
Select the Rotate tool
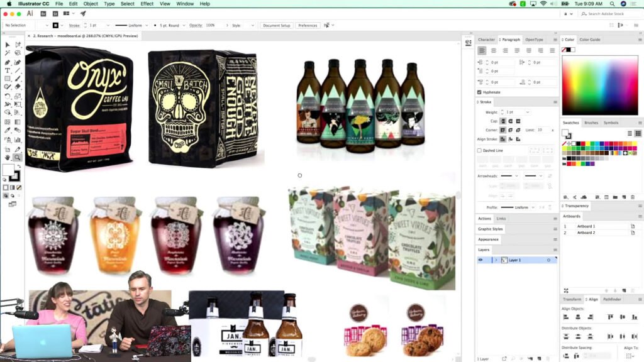point(8,96)
